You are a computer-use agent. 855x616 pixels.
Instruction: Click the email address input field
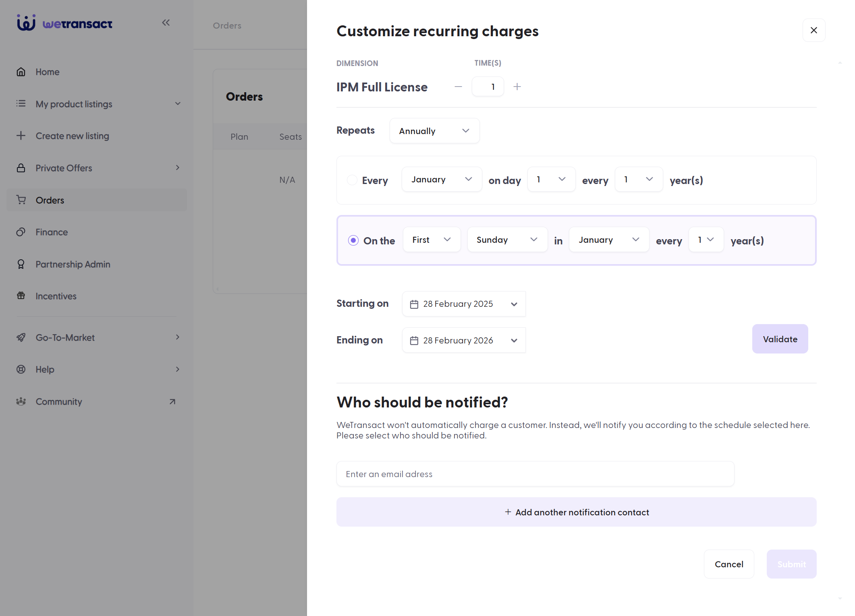535,474
